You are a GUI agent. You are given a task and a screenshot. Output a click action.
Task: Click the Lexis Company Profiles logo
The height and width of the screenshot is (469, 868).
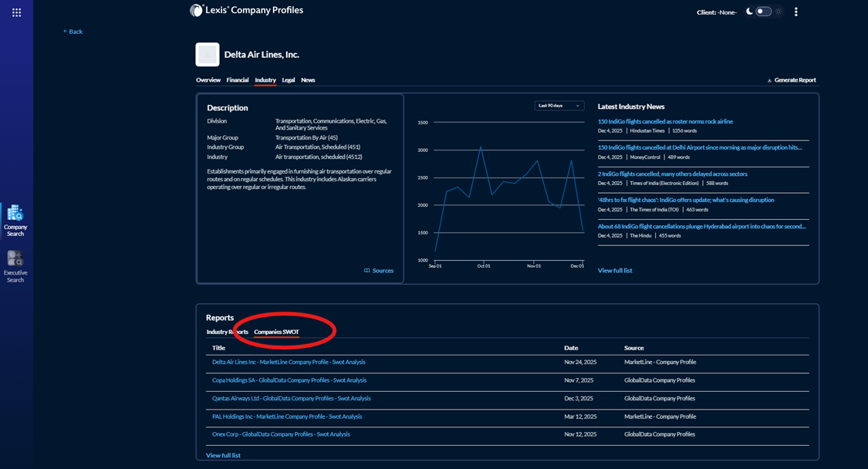pyautogui.click(x=247, y=10)
